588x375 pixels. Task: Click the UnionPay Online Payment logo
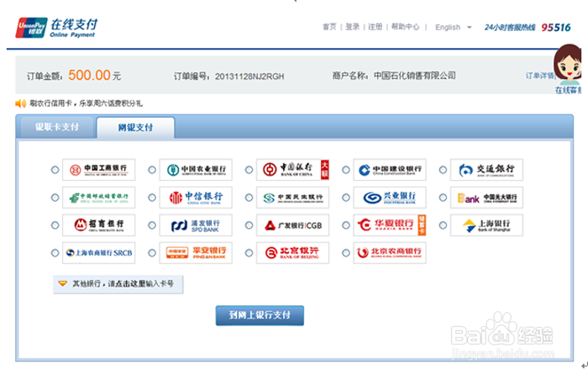pos(56,28)
